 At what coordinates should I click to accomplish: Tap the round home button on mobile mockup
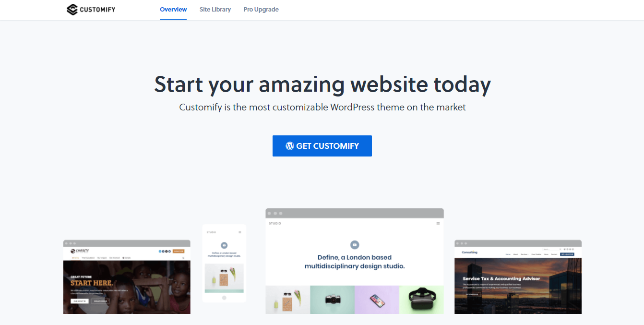click(224, 298)
